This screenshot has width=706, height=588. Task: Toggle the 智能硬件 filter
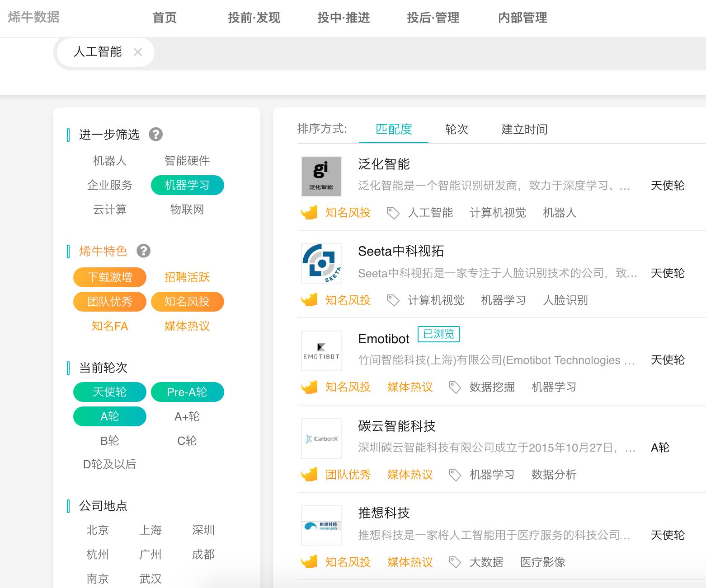[x=187, y=161]
